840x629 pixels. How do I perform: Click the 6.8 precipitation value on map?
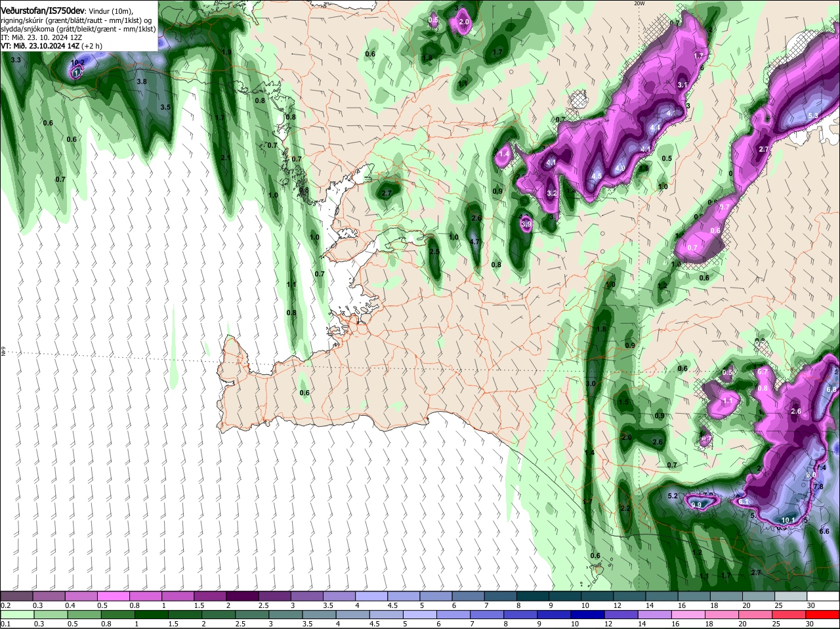coord(831,389)
